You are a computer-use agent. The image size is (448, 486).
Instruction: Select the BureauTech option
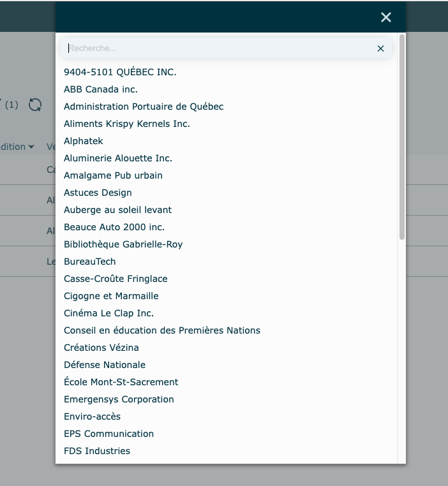(x=90, y=261)
